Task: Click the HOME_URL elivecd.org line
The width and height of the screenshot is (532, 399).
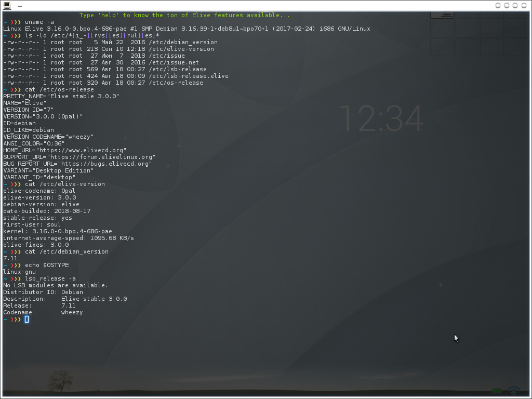Action: (65, 150)
